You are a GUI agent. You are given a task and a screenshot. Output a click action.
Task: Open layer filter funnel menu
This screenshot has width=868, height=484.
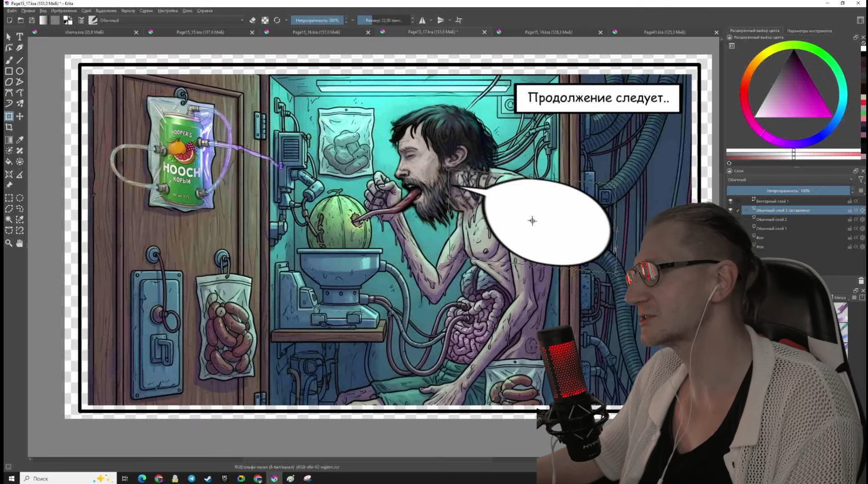(x=861, y=180)
